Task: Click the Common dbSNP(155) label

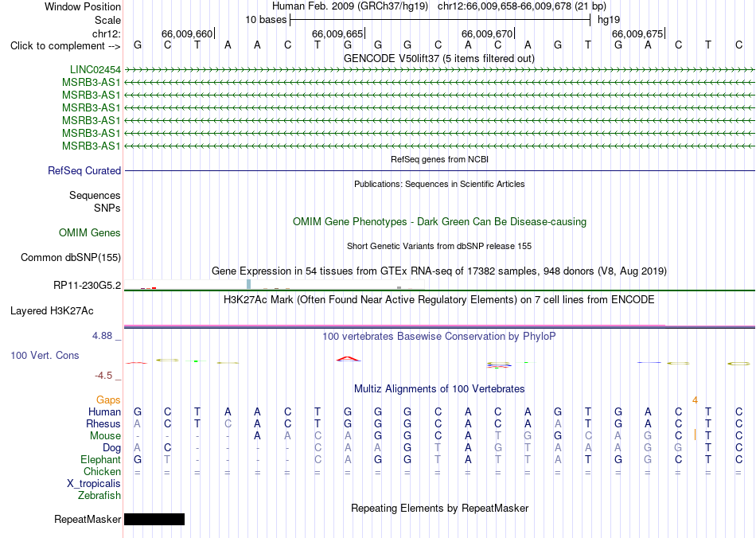Action: [x=71, y=257]
